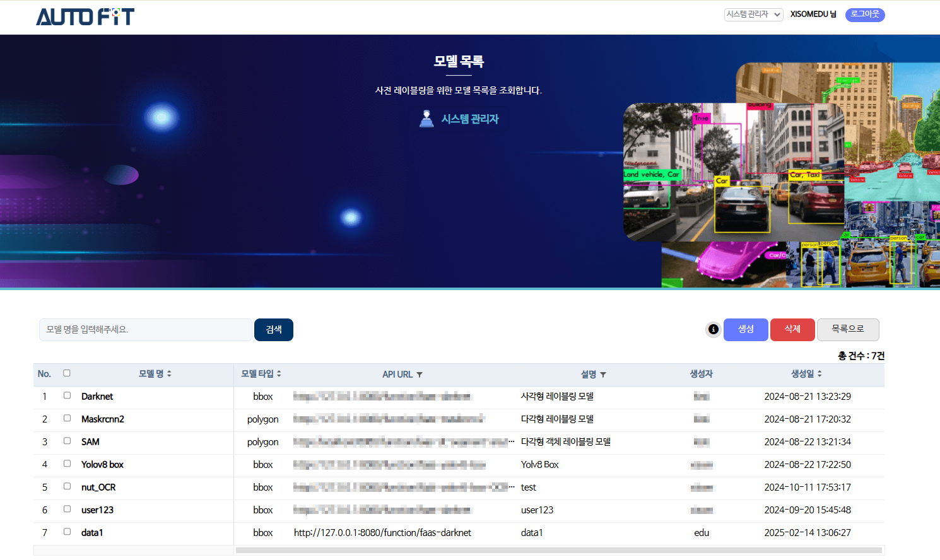The width and height of the screenshot is (940, 560).
Task: Click the blue 생성 button
Action: pos(746,329)
